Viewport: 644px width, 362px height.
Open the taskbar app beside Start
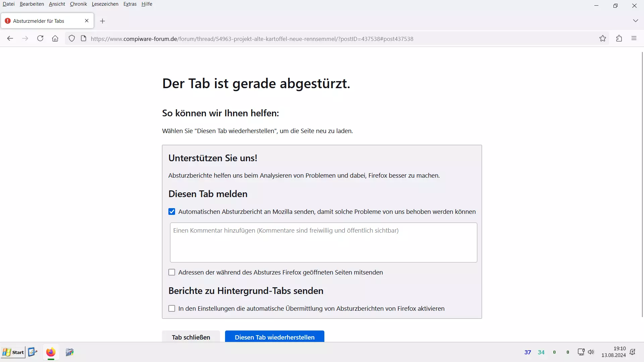(33, 352)
